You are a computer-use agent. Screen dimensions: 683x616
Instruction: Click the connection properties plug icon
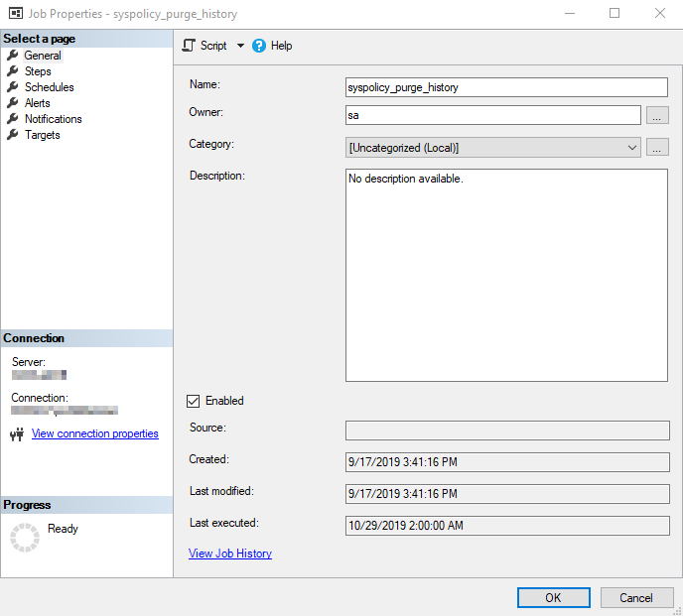17,434
